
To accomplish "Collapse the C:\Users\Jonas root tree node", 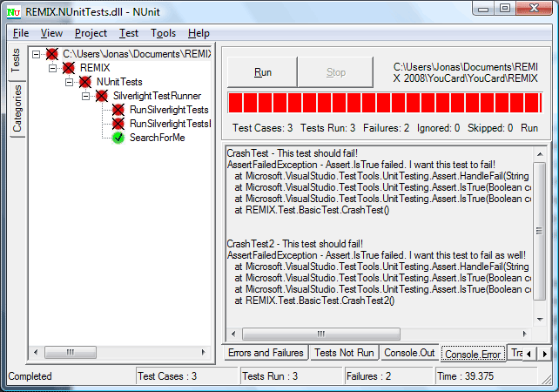I will pos(36,54).
